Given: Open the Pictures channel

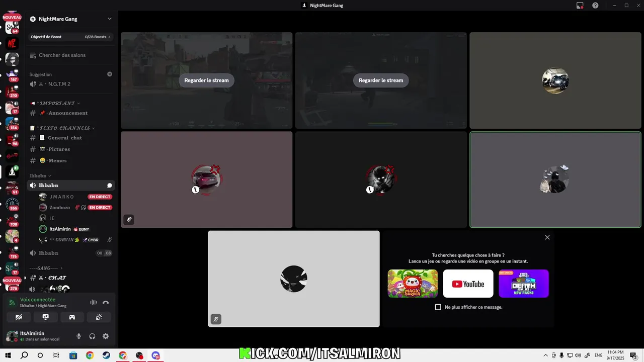Looking at the screenshot, I should coord(71,149).
